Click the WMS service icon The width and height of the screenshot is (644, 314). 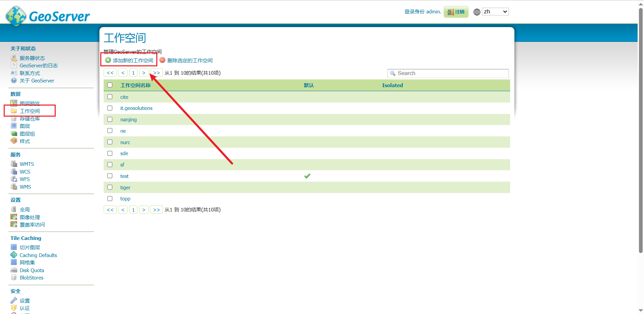coord(14,187)
